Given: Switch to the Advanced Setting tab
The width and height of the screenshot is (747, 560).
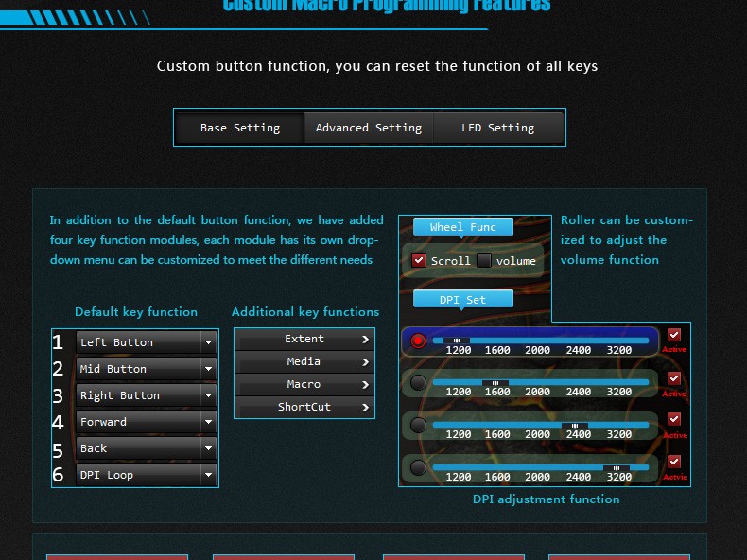Looking at the screenshot, I should [x=368, y=128].
